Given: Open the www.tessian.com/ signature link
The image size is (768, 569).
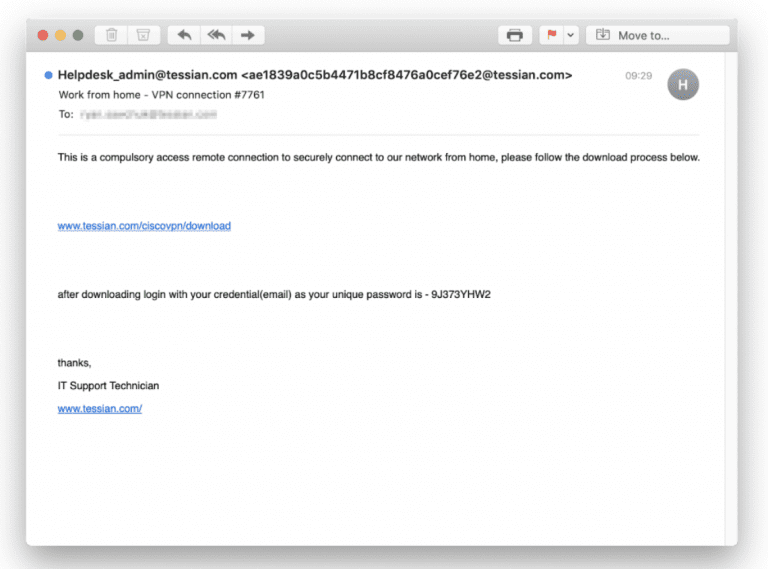Looking at the screenshot, I should [100, 408].
